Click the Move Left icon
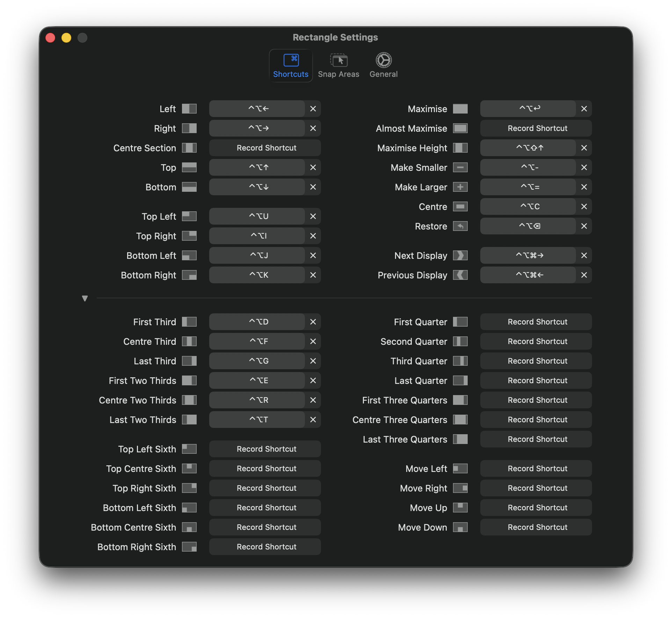The width and height of the screenshot is (672, 619). (460, 468)
